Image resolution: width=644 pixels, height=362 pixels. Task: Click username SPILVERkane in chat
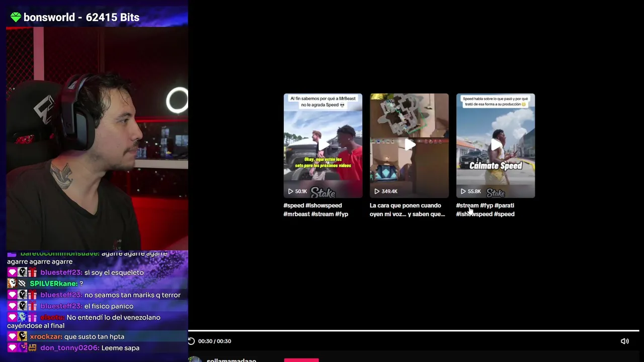53,284
